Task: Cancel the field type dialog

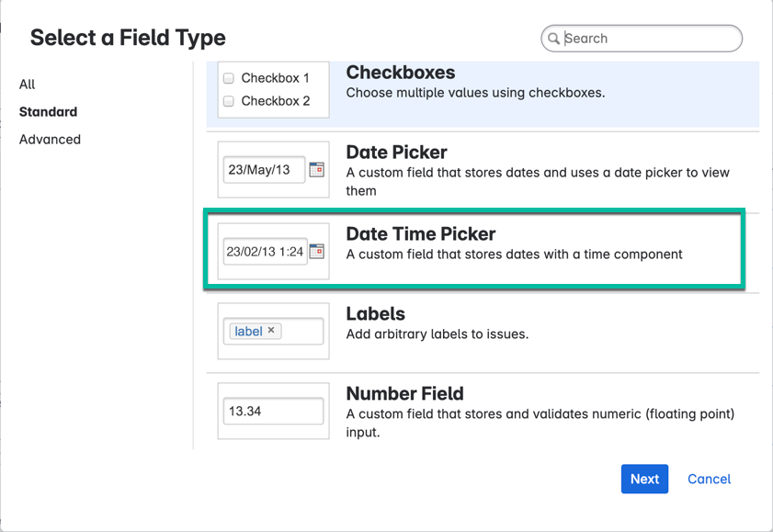Action: [709, 479]
